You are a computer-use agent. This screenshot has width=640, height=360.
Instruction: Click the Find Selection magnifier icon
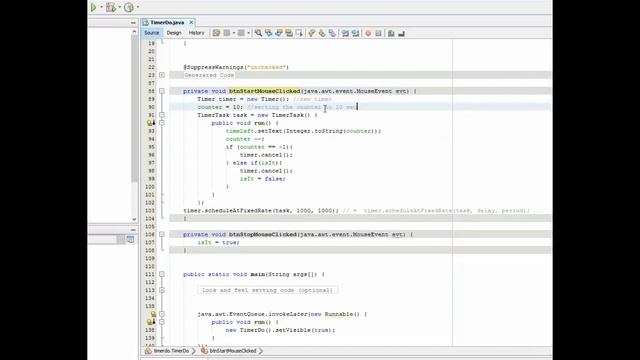pyautogui.click(x=258, y=33)
